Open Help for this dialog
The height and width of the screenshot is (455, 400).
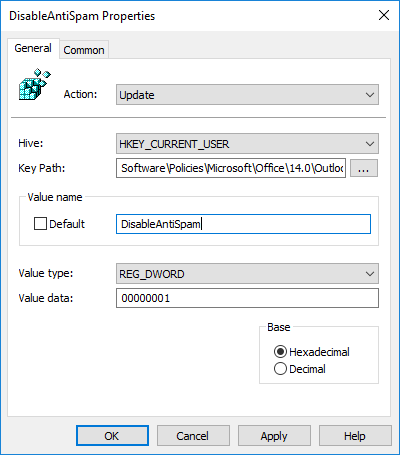tap(355, 436)
